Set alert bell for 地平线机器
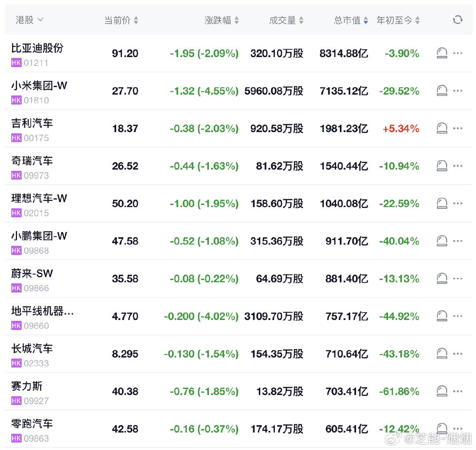Viewport: 476px width, 450px height. (442, 316)
